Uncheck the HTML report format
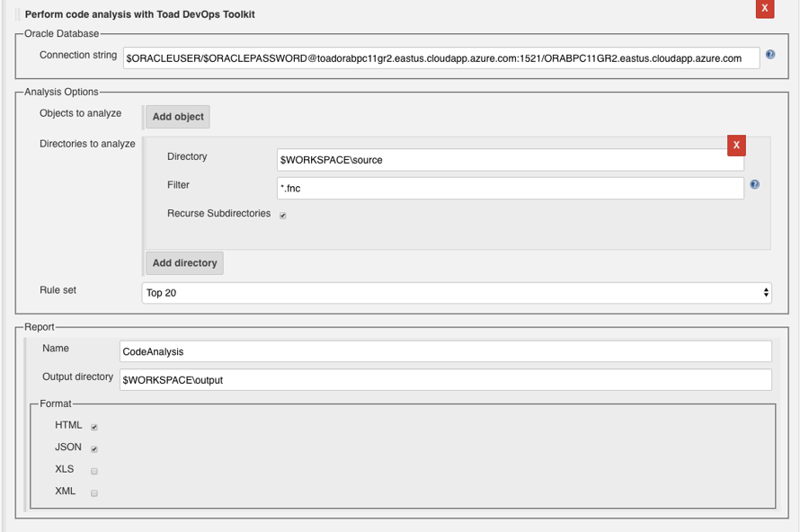The image size is (800, 532). pyautogui.click(x=94, y=427)
